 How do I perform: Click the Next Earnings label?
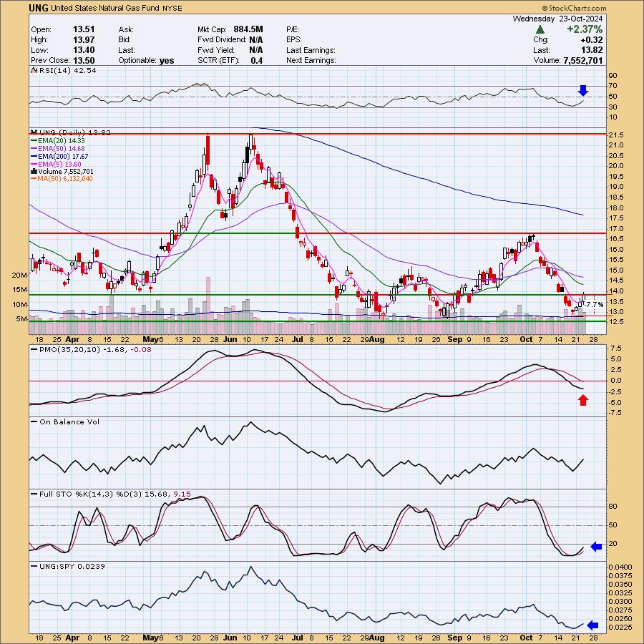(x=311, y=60)
